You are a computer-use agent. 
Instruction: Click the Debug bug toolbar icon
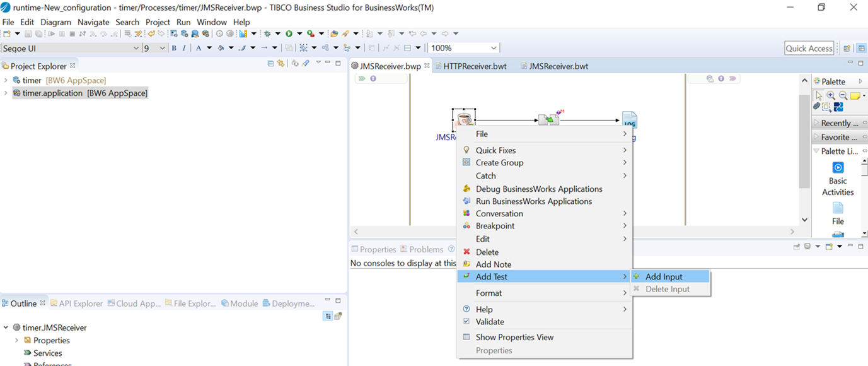click(267, 34)
